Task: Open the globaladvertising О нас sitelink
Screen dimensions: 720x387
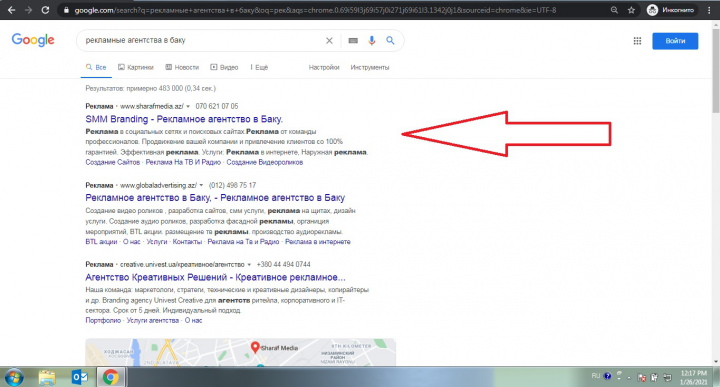Action: tap(131, 241)
